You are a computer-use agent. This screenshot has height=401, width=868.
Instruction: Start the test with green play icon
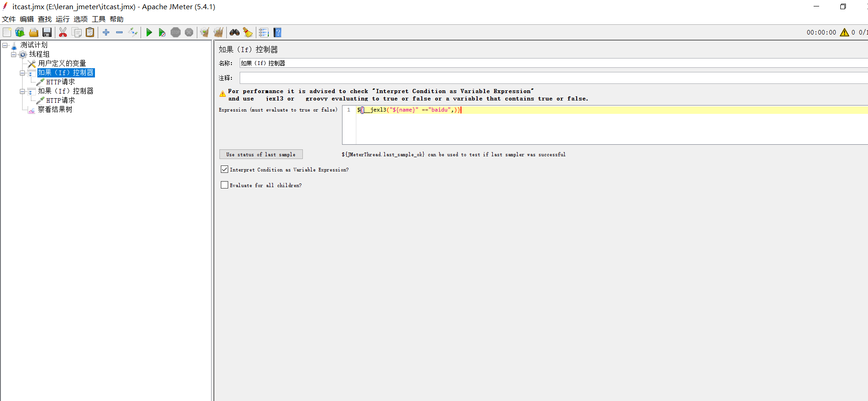click(149, 32)
